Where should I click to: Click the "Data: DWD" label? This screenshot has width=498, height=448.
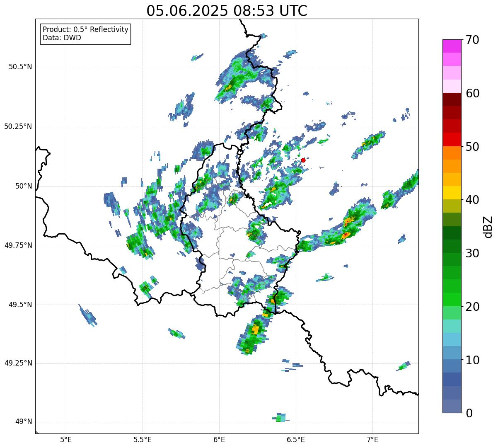(x=62, y=38)
